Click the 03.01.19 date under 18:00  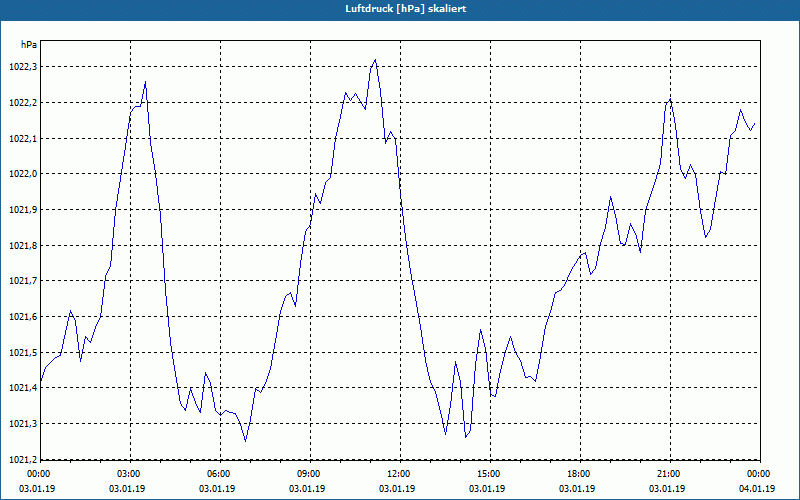pyautogui.click(x=578, y=489)
